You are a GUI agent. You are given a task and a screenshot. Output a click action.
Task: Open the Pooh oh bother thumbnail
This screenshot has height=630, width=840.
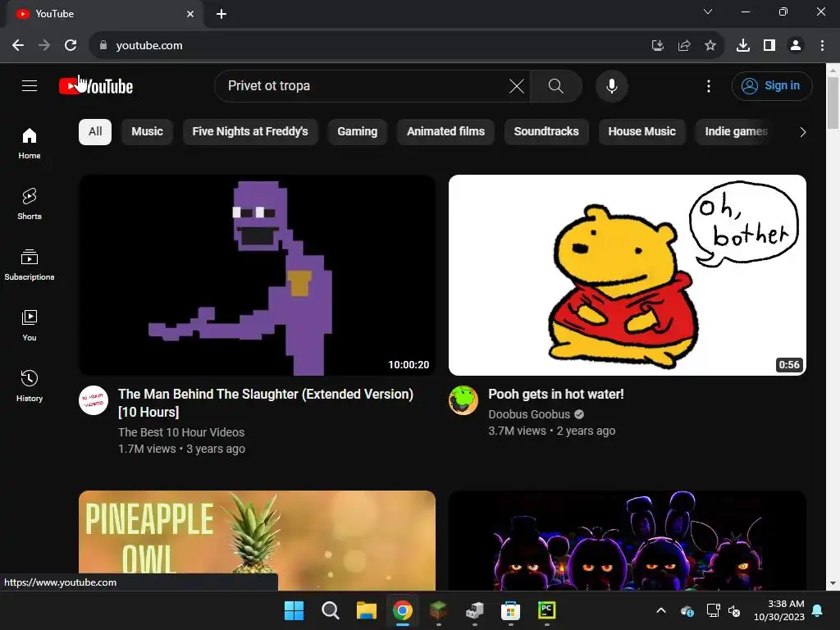pos(628,275)
